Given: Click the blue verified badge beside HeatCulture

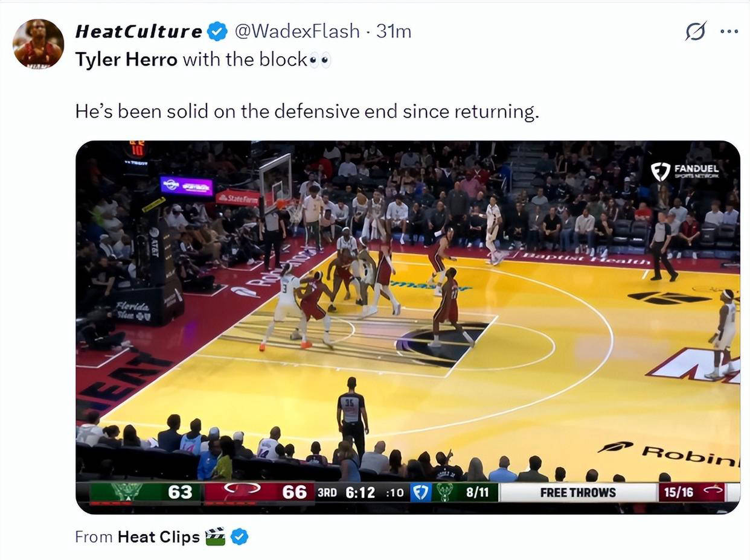Looking at the screenshot, I should point(217,31).
